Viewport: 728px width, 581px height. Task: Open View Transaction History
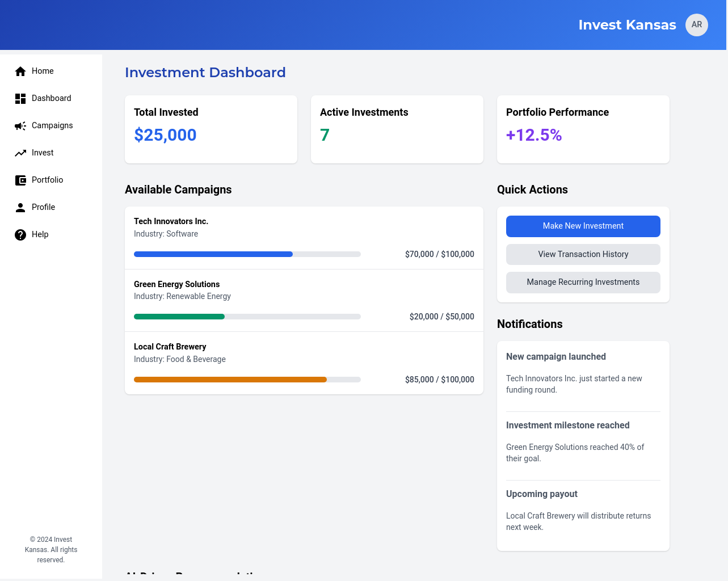pos(583,254)
